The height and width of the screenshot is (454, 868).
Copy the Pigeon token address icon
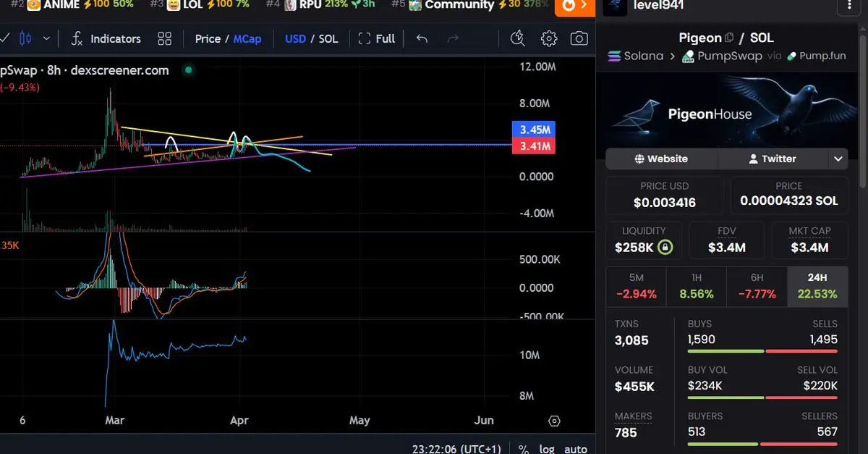(x=729, y=38)
